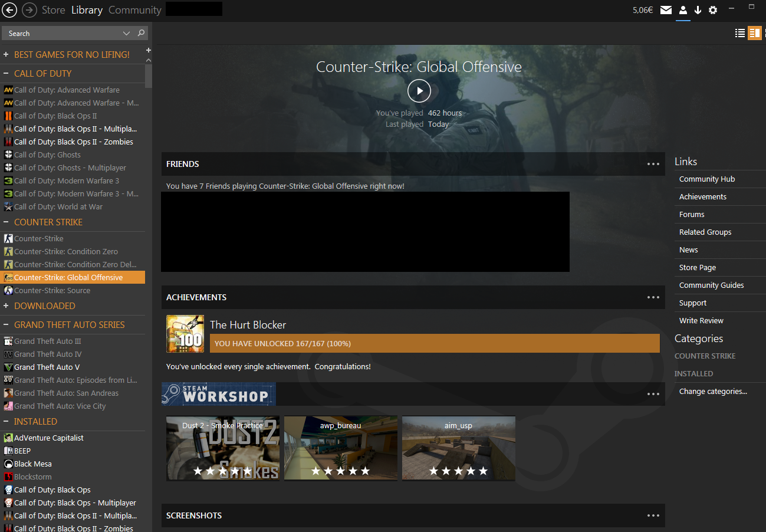
Task: Switch to detail view mode icon
Action: point(754,33)
